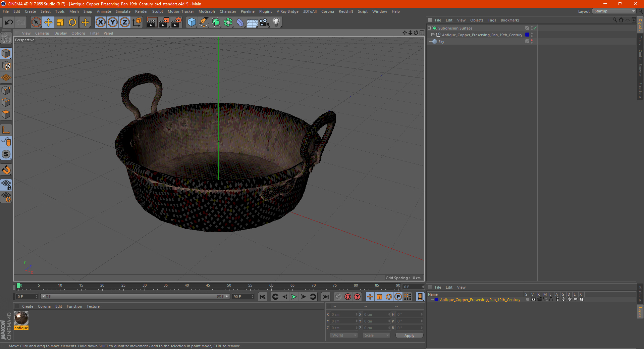Toggle Antique_Copper pan object visibility dots
The width and height of the screenshot is (644, 349).
point(532,35)
